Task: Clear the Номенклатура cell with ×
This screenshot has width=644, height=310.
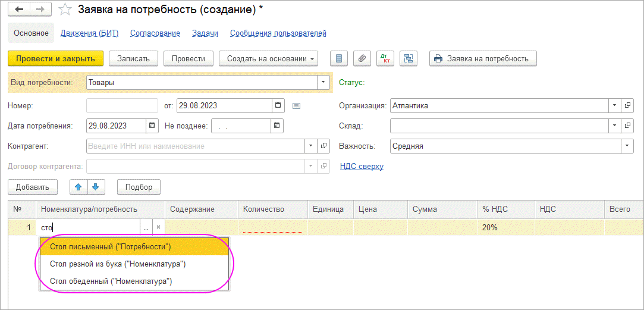Action: 158,227
